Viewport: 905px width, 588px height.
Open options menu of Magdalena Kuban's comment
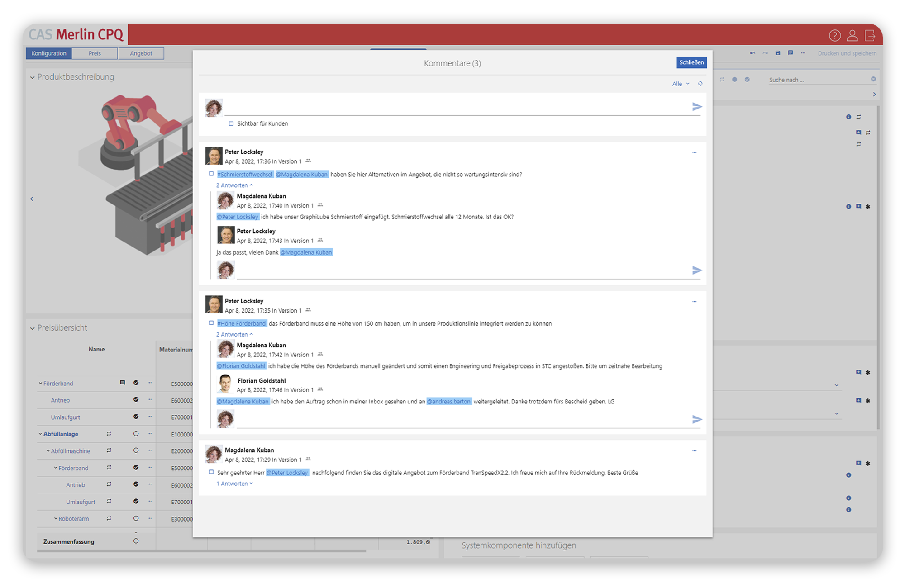click(x=694, y=450)
